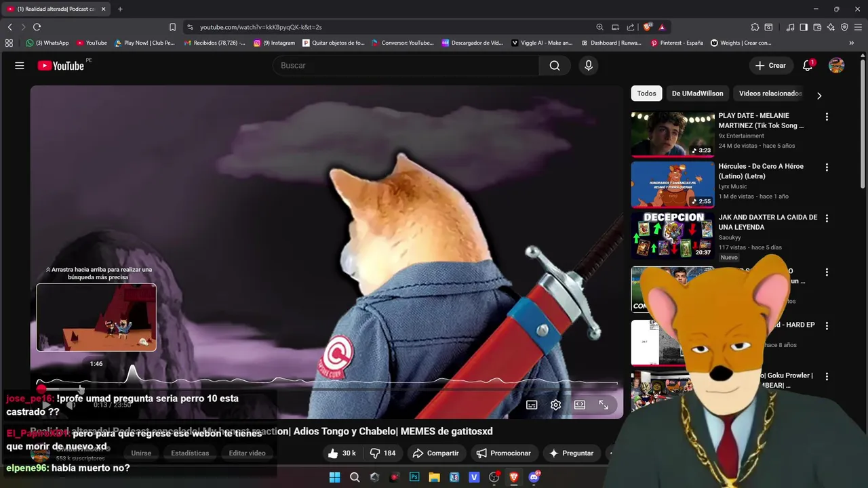Open zoom level magnifier in address bar

(599, 27)
